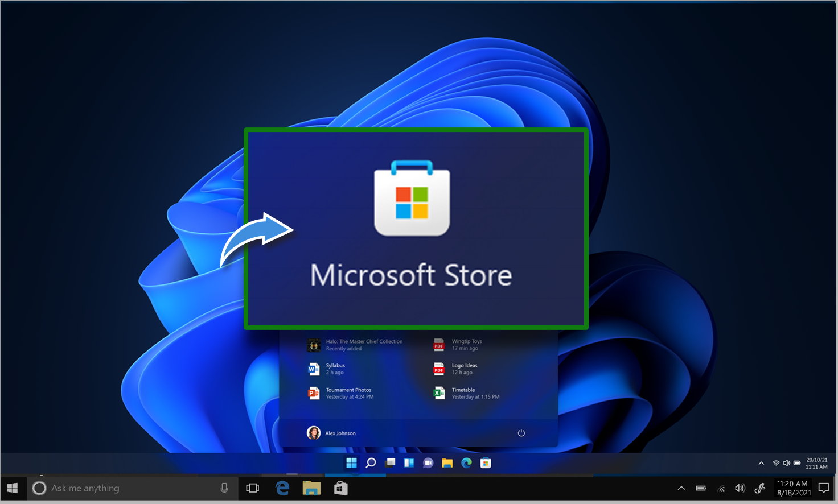
Task: Open the Tournament Photos presentation
Action: pyautogui.click(x=340, y=393)
